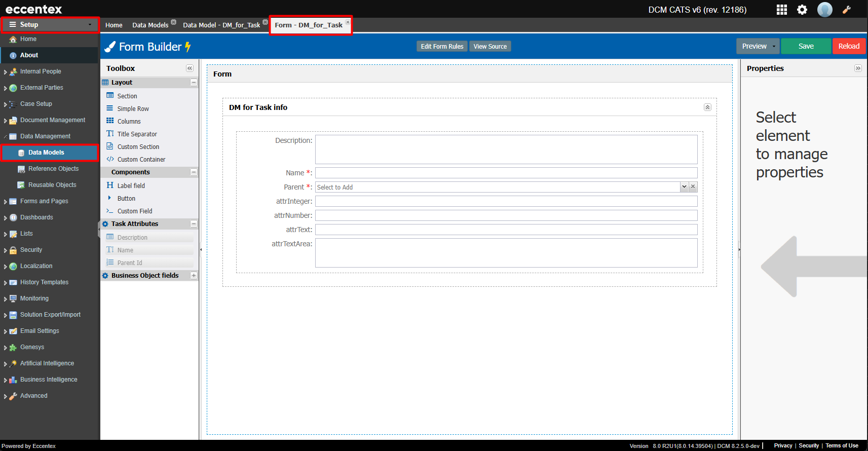Image resolution: width=868 pixels, height=451 pixels.
Task: Open the Parent dropdown arrow
Action: tap(684, 187)
